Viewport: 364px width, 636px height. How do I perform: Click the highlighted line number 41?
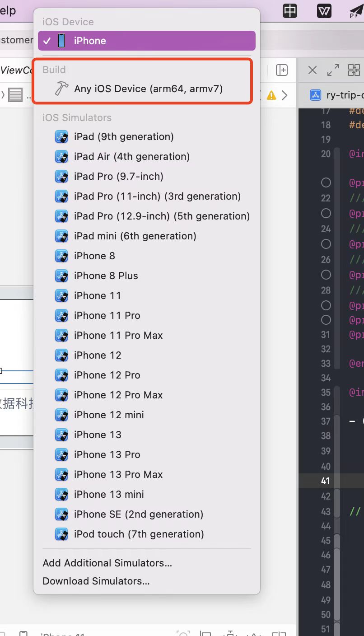click(x=326, y=481)
